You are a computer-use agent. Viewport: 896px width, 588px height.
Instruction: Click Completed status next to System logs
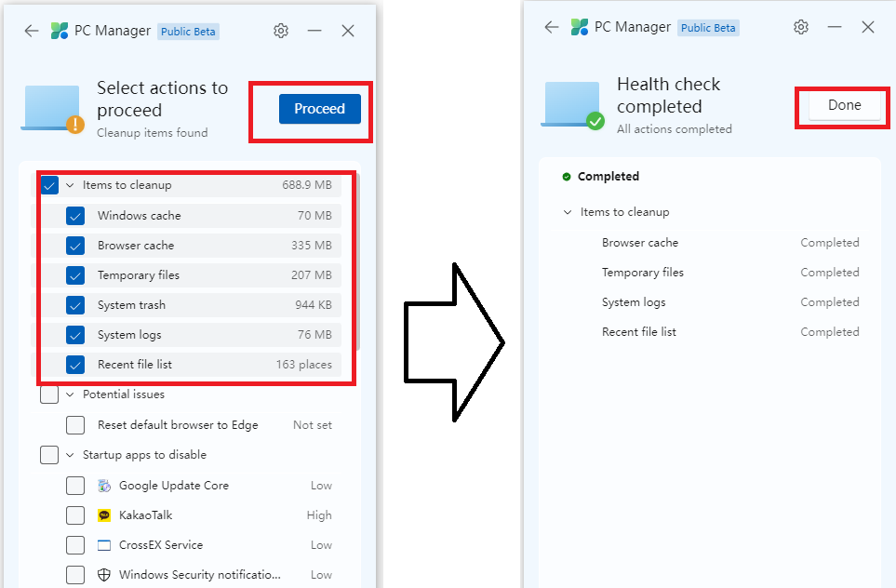pyautogui.click(x=830, y=302)
